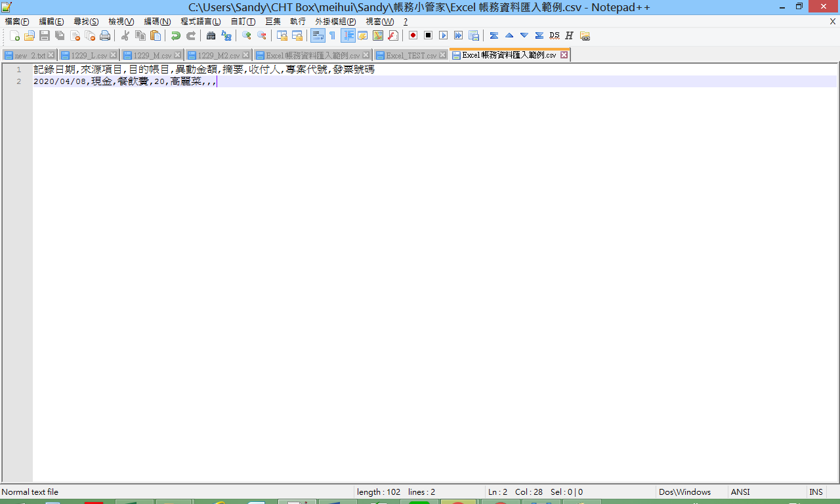Toggle indent guide display
Image resolution: width=840 pixels, height=504 pixels.
point(348,35)
